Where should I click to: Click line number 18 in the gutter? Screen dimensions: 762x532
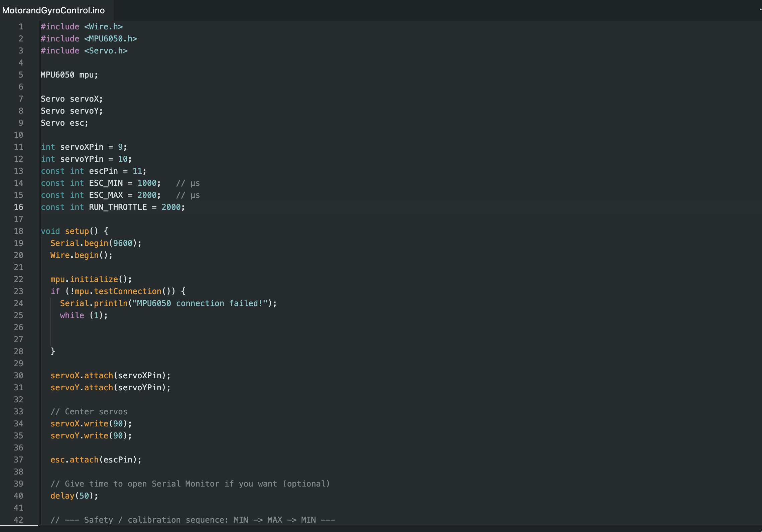coord(18,231)
